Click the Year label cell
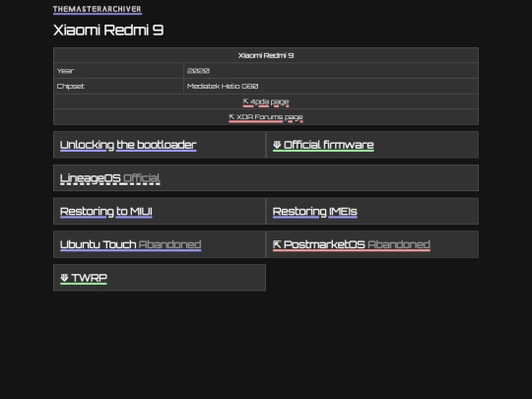 click(x=118, y=71)
